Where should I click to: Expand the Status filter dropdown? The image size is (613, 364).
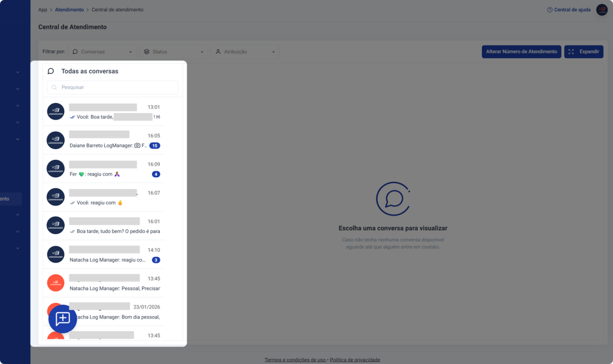[x=174, y=52]
